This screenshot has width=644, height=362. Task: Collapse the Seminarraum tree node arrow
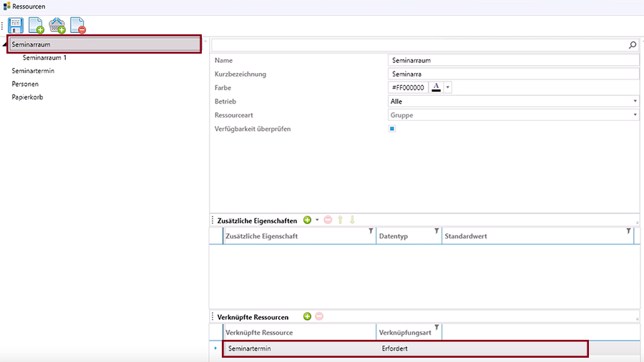(6, 45)
